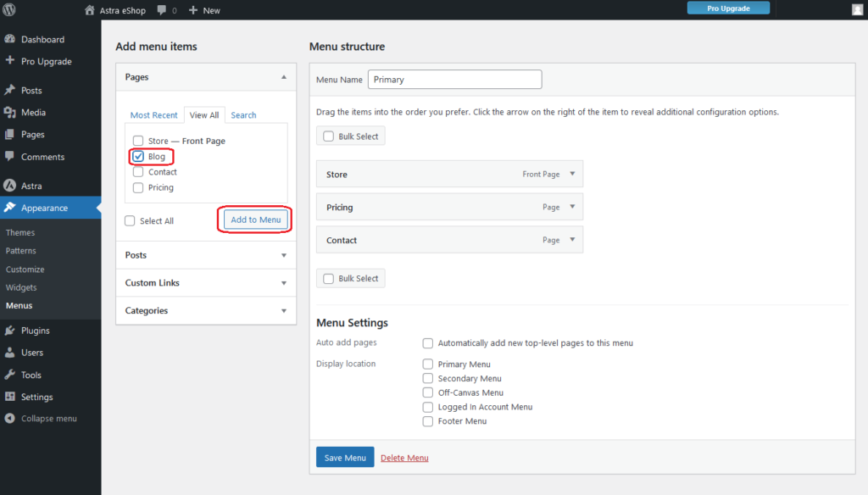Open the Astra eShop home icon

pos(91,10)
